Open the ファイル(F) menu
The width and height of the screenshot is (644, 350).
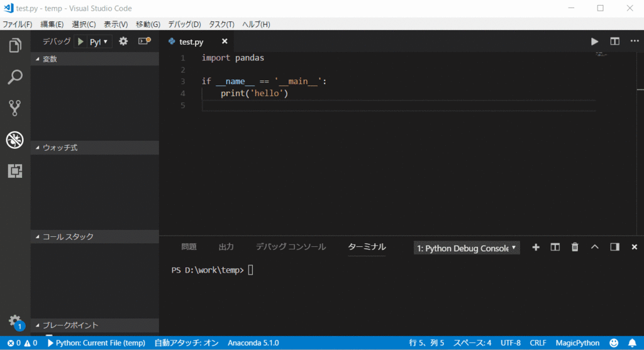pyautogui.click(x=17, y=25)
